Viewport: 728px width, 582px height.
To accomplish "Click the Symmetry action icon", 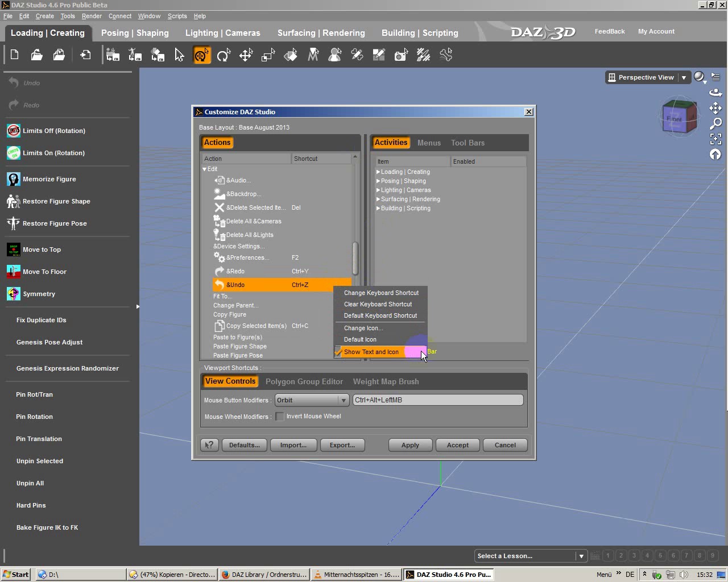I will tap(14, 294).
